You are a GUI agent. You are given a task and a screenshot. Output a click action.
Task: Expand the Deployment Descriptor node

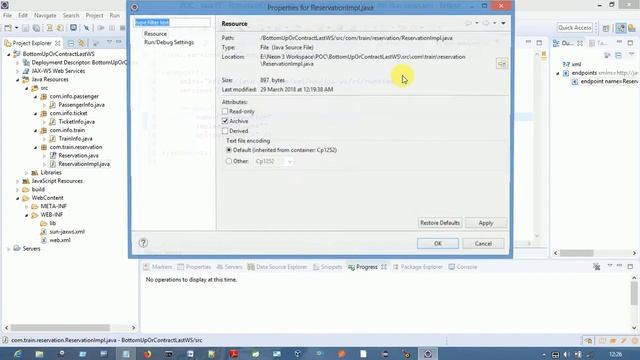pyautogui.click(x=18, y=62)
